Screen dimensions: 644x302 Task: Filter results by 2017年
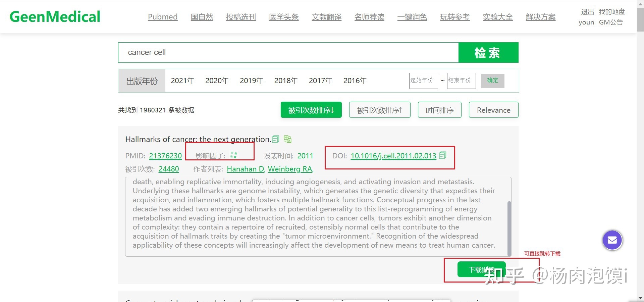321,81
